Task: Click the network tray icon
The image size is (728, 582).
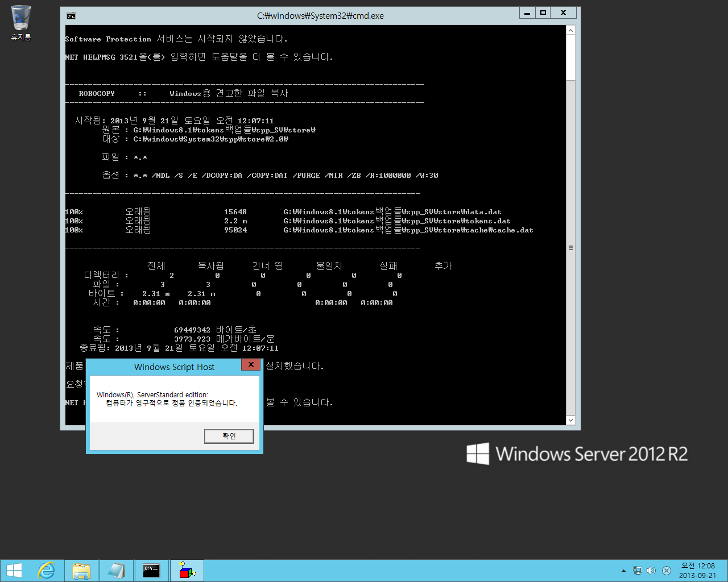Action: click(638, 571)
